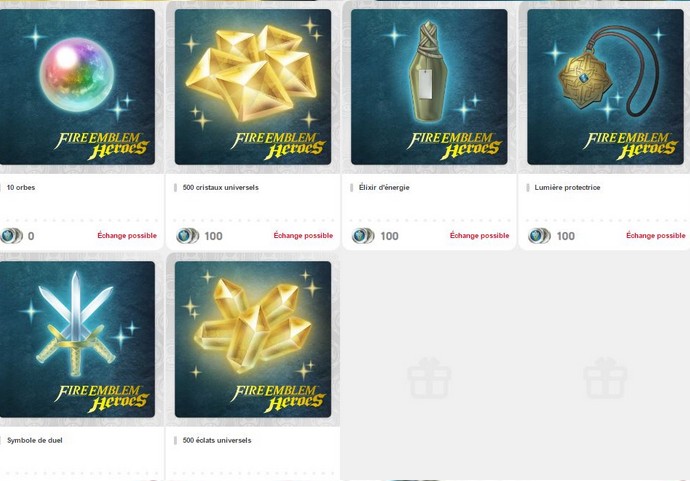
Task: Select the Élixir d'énergie bottle image
Action: (429, 87)
